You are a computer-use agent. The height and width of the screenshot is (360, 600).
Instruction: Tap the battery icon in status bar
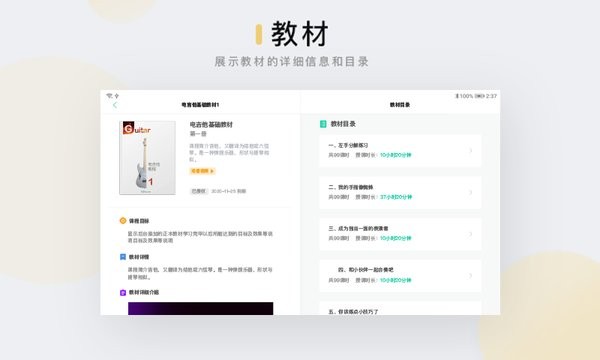click(479, 96)
